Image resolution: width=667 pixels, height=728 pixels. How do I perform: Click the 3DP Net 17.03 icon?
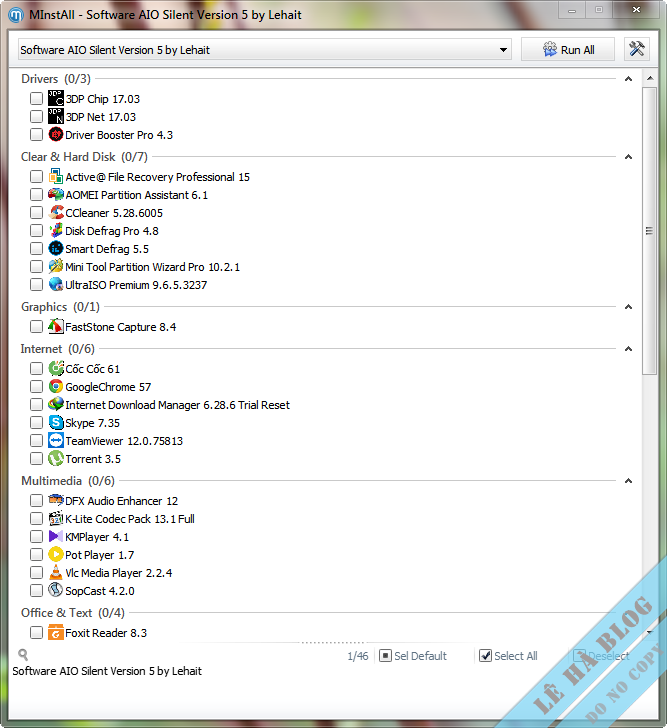[x=56, y=117]
